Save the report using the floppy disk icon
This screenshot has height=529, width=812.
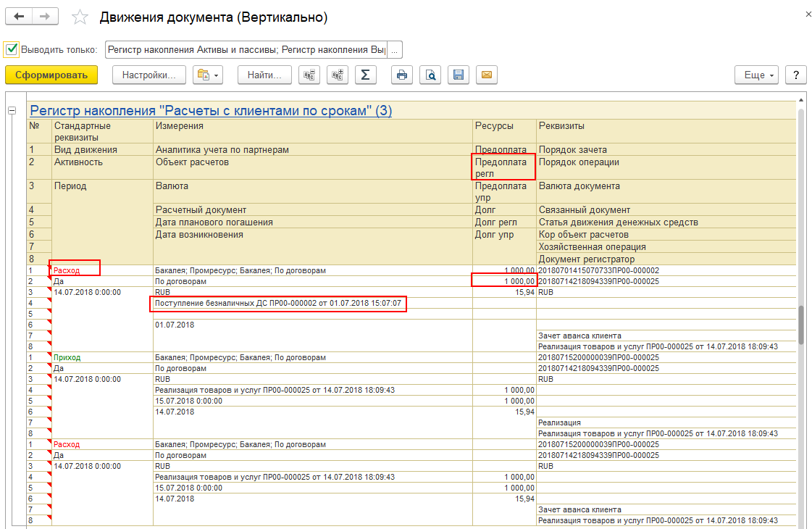[458, 75]
